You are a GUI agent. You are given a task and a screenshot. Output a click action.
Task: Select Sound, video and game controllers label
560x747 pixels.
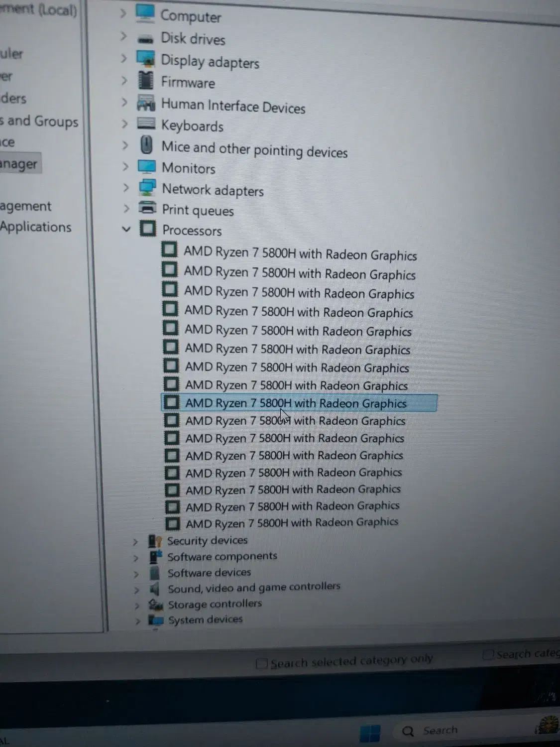[x=254, y=587]
